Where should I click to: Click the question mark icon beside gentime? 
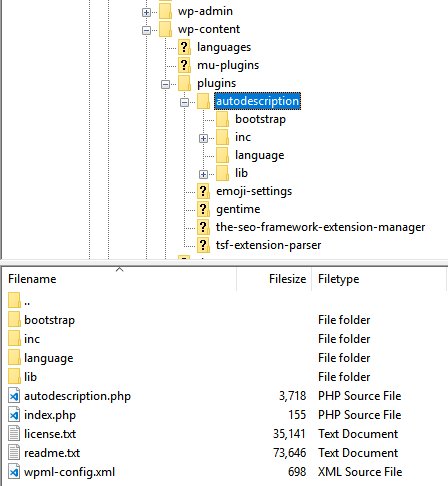coord(203,209)
